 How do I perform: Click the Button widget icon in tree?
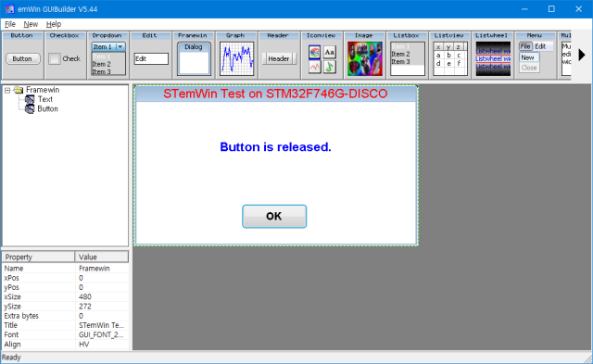30,109
